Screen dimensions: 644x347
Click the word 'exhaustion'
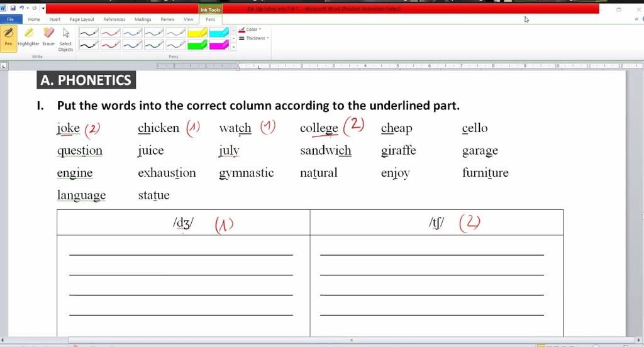[x=167, y=173]
